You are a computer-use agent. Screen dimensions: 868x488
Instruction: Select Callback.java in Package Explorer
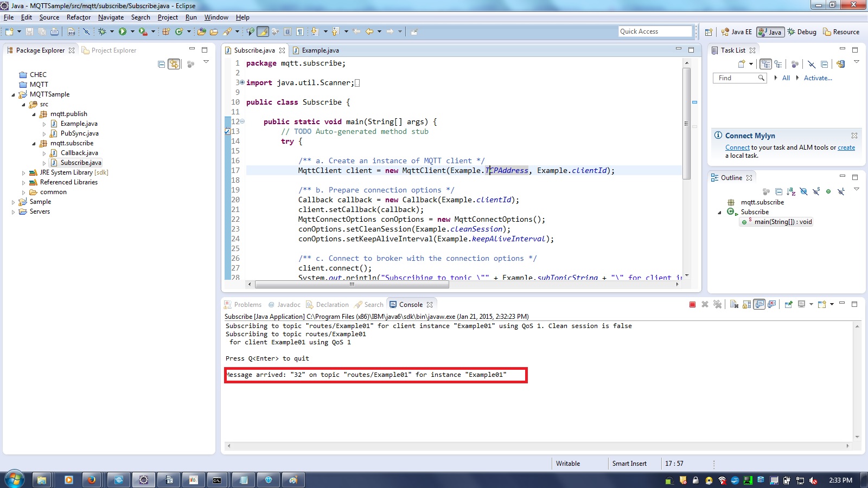click(79, 153)
